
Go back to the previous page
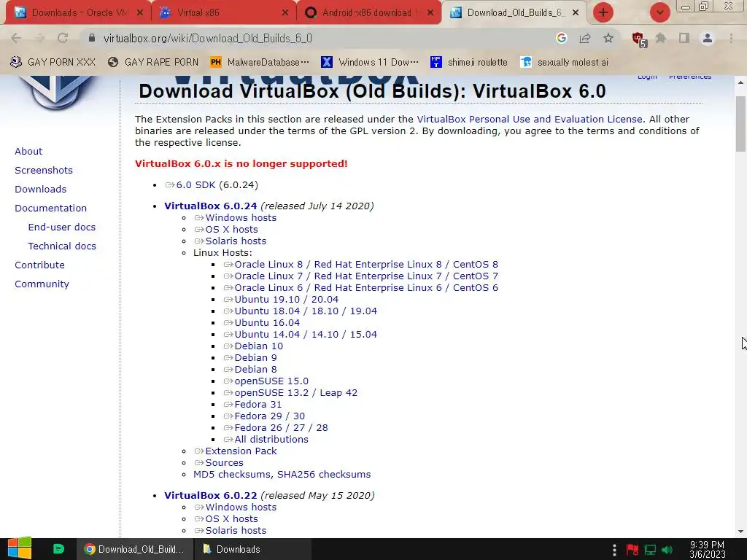16,38
